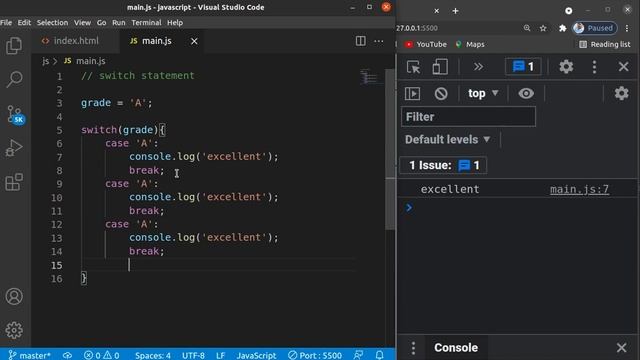Open the Default levels dropdown
The width and height of the screenshot is (640, 360).
(x=447, y=140)
